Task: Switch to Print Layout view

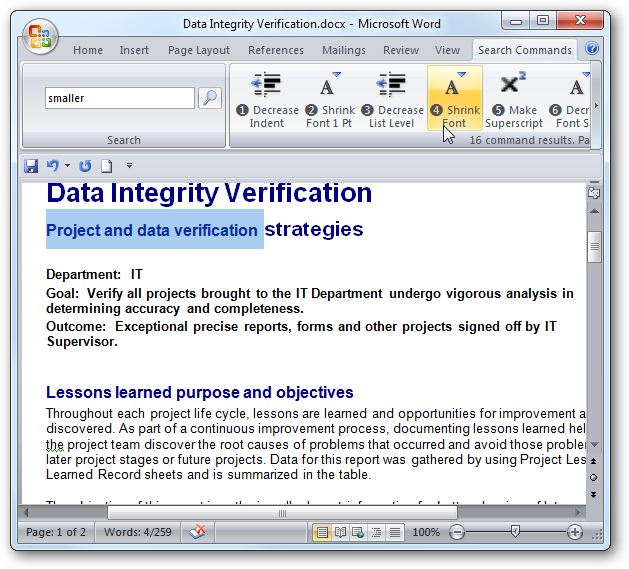Action: pos(322,532)
